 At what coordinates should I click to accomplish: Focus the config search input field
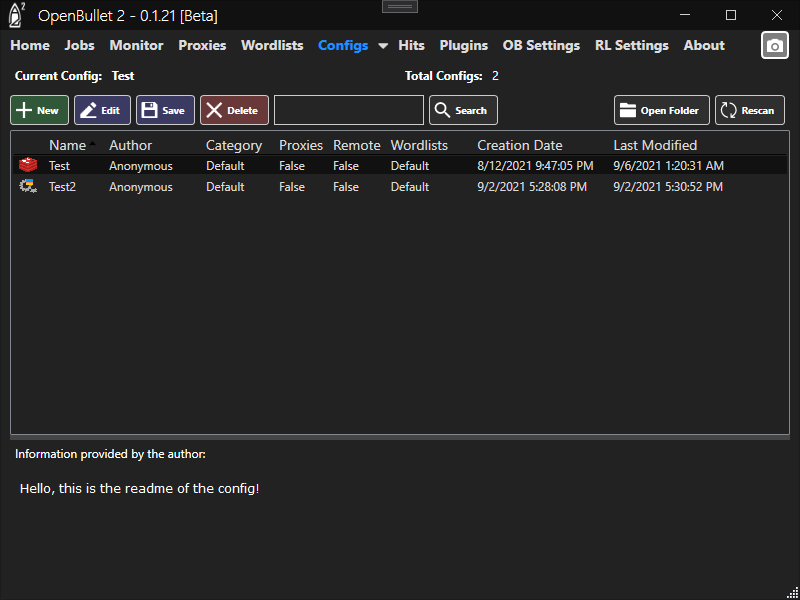[349, 110]
